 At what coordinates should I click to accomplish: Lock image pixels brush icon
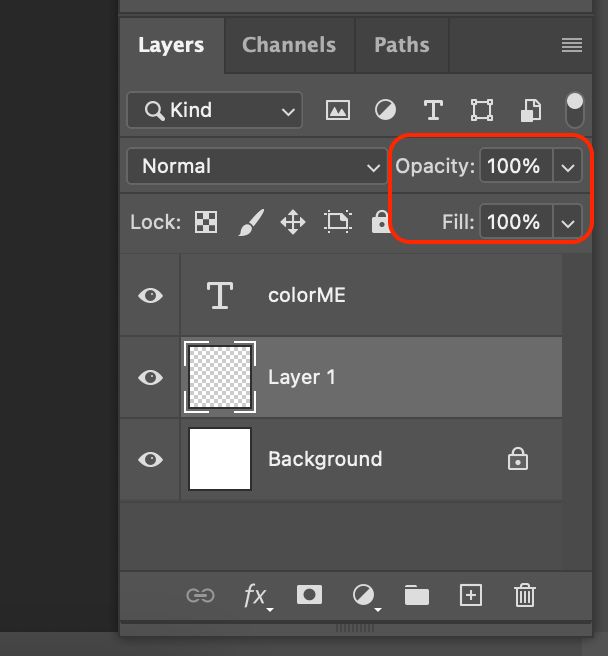pos(251,222)
